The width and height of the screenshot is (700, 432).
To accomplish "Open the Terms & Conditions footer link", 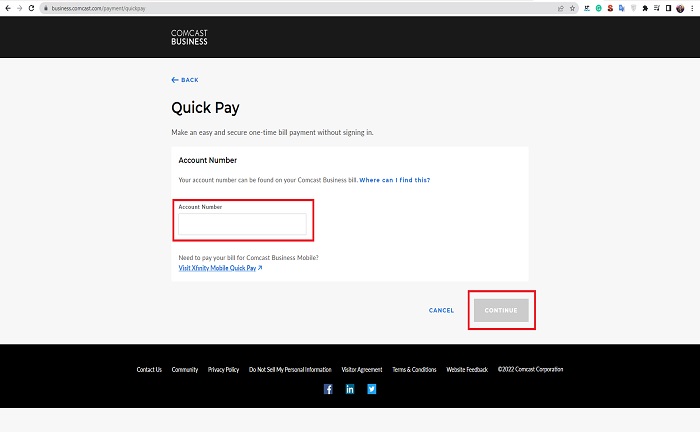I will click(414, 370).
